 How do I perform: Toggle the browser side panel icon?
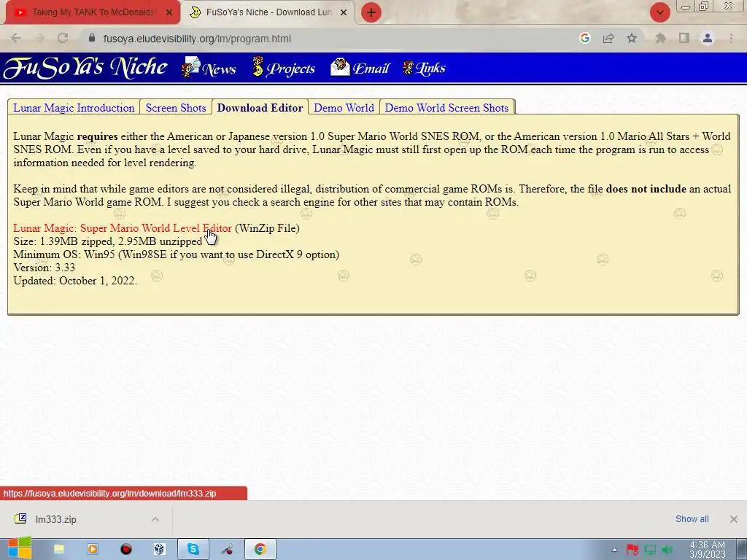click(684, 38)
